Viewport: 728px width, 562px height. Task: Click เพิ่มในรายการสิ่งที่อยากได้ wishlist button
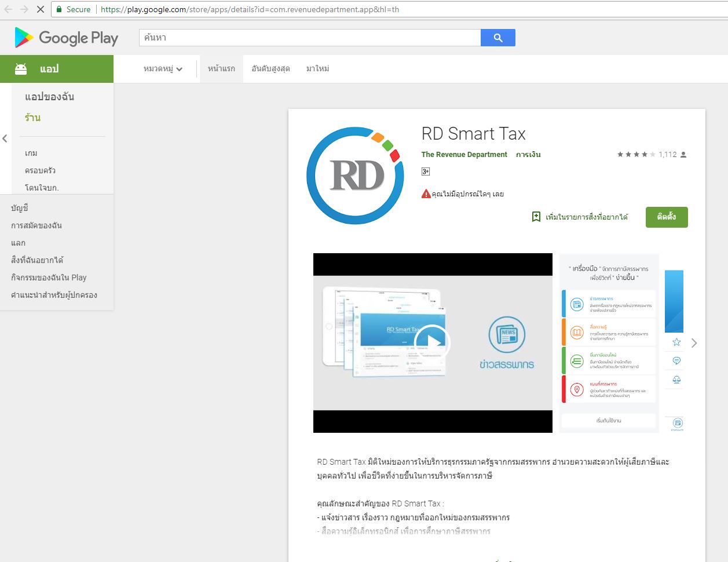[580, 217]
